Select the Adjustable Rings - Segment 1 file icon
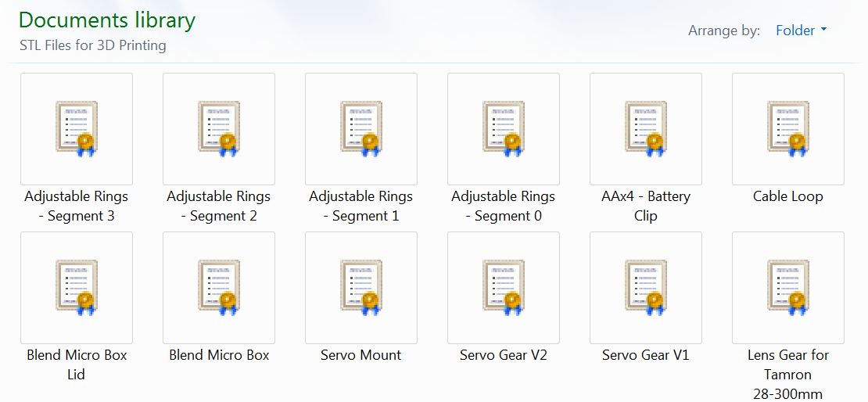868x402 pixels. (x=361, y=129)
